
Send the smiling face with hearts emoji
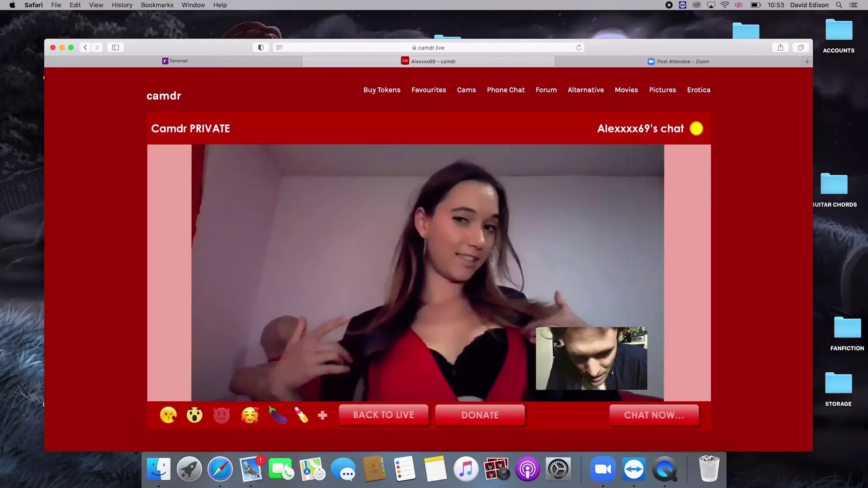(x=250, y=415)
